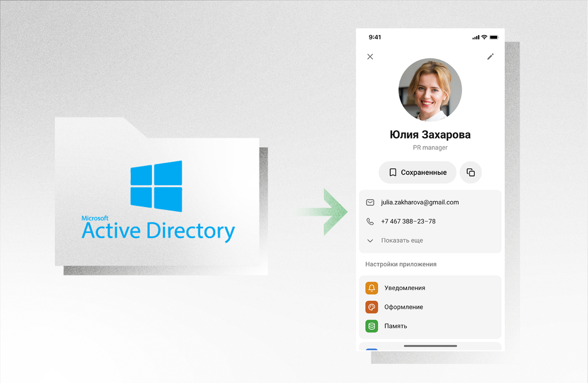Click Настройки приложения section header
Viewport: 588px width, 383px height.
401,264
